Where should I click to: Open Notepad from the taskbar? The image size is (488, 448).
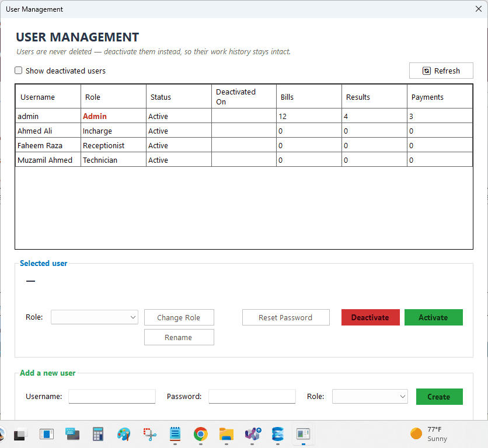coord(175,434)
